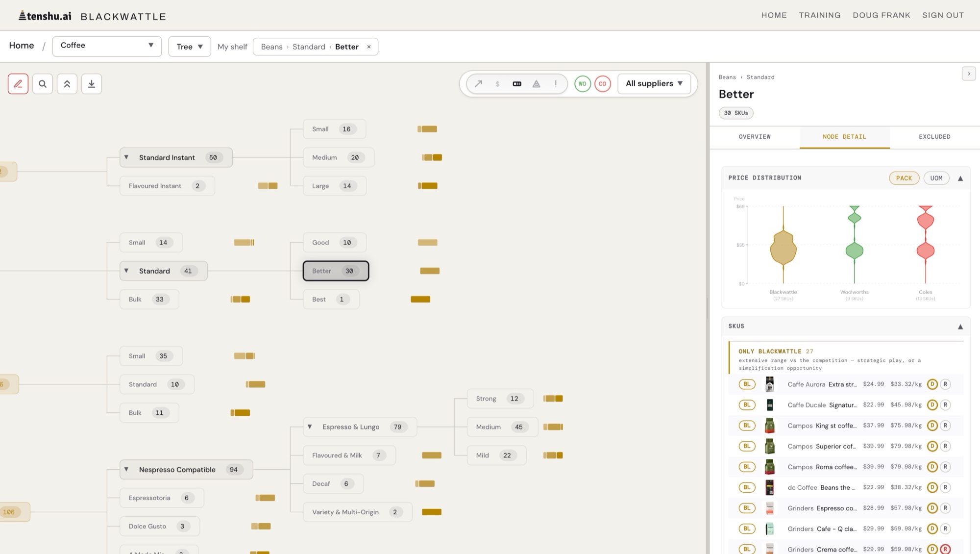Open the Excluded tab
The width and height of the screenshot is (980, 554).
point(934,137)
